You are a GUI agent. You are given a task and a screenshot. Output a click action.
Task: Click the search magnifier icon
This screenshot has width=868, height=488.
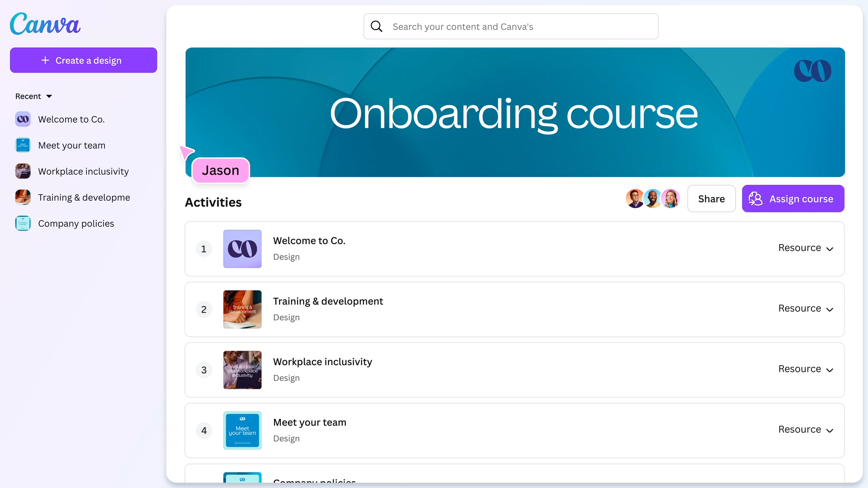[x=377, y=27]
